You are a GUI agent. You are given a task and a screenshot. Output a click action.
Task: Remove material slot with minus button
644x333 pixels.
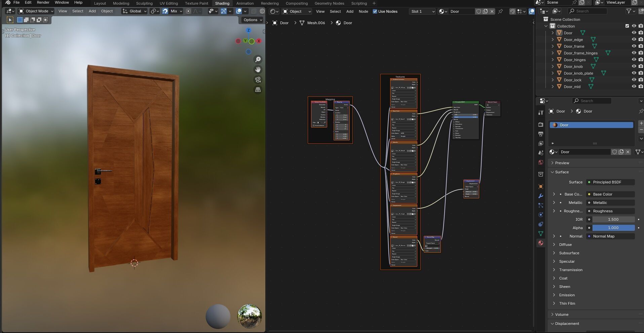point(641,130)
